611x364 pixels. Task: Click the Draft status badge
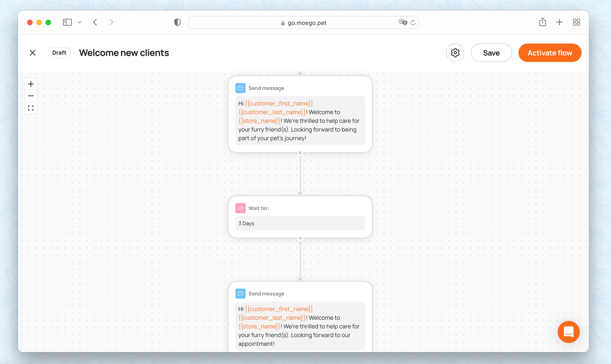pos(59,53)
